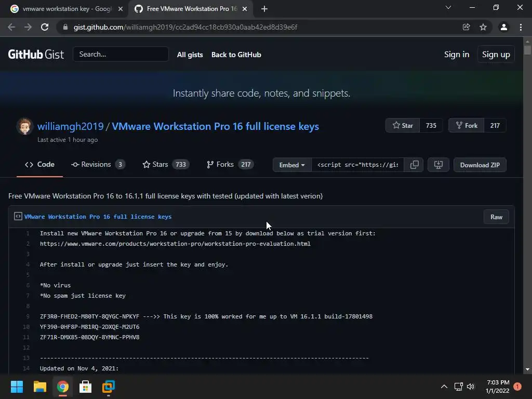View the Raw file
Screen dimensions: 532x399
point(496,217)
